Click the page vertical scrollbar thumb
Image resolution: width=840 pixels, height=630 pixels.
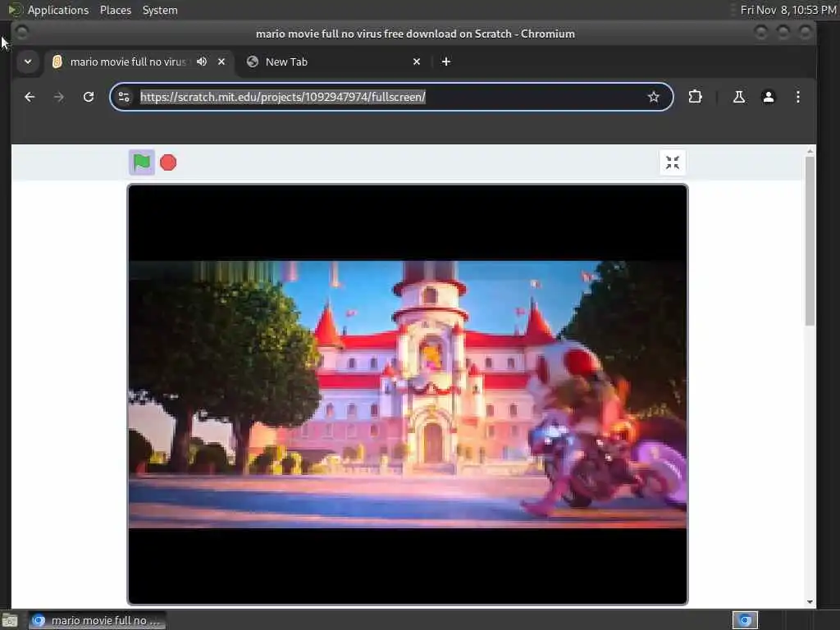tap(810, 240)
